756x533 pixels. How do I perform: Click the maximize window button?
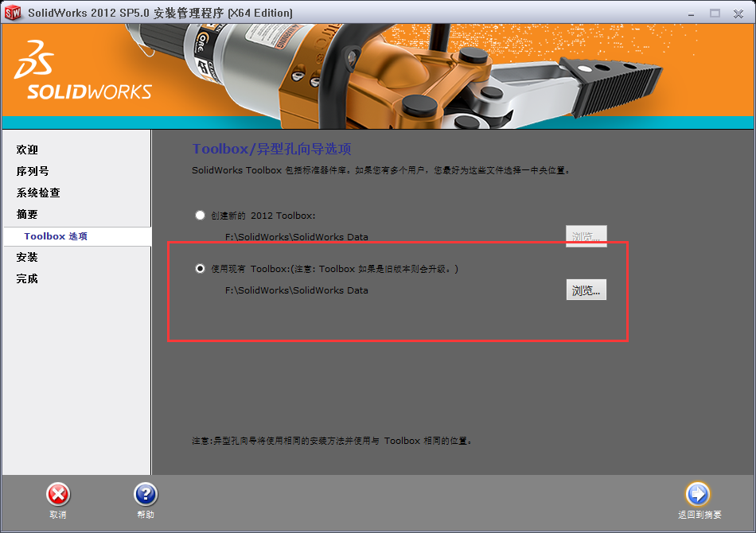pos(715,14)
